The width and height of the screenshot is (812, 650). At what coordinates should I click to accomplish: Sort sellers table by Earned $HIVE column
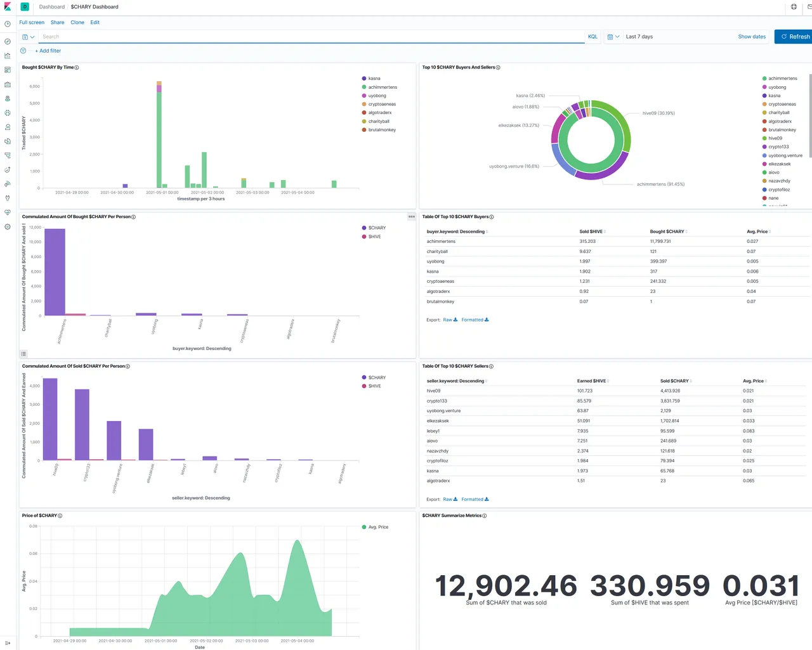pos(593,381)
